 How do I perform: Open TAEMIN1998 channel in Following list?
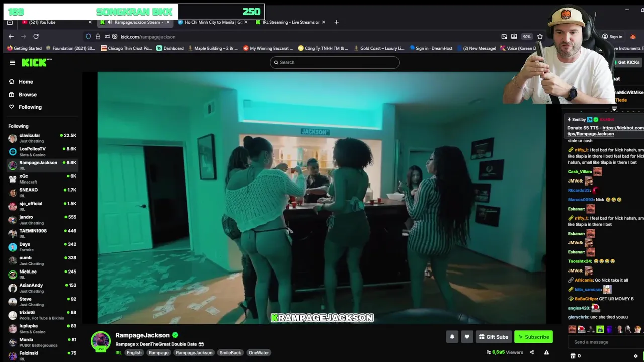coord(42,233)
